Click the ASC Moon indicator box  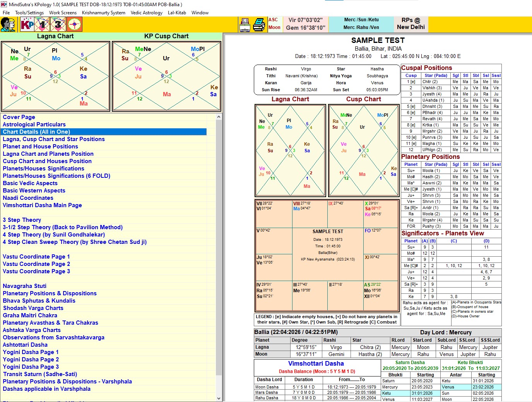pos(274,24)
